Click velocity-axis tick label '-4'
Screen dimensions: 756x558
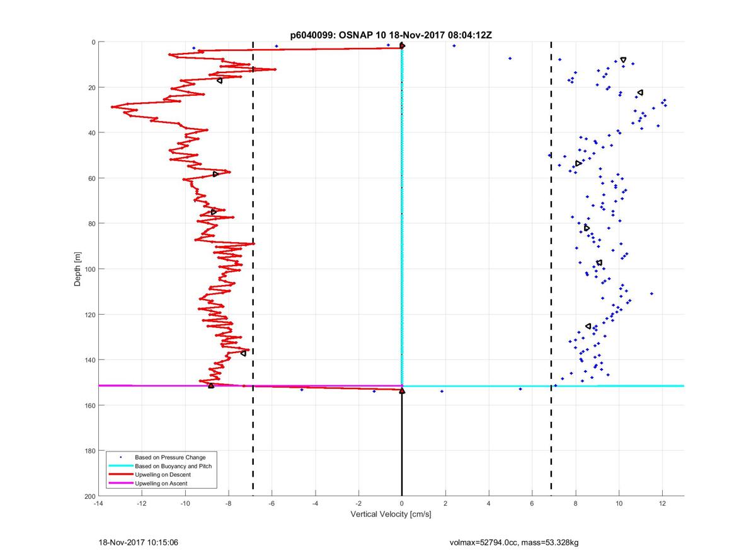315,504
